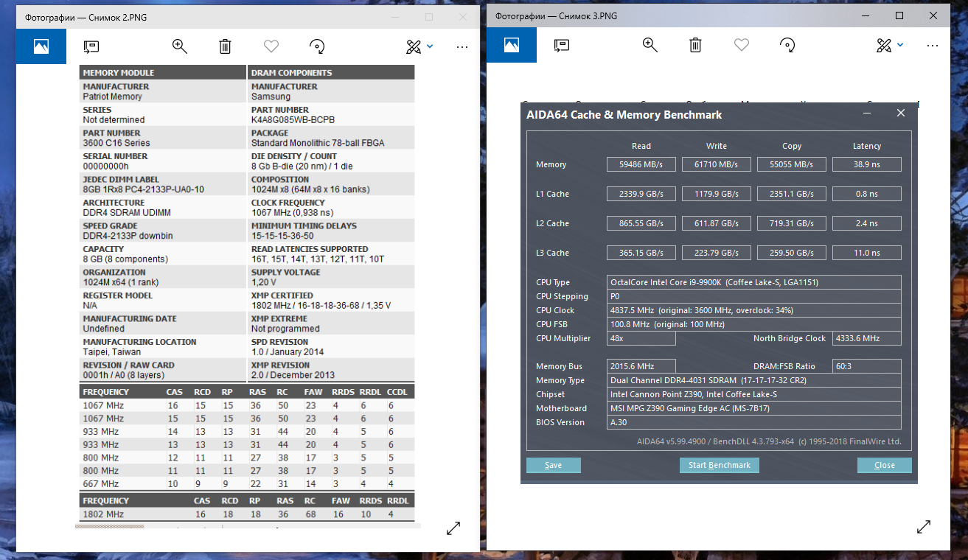The image size is (968, 560).
Task: Maximize the Снимок 3 Photos window
Action: [x=899, y=15]
